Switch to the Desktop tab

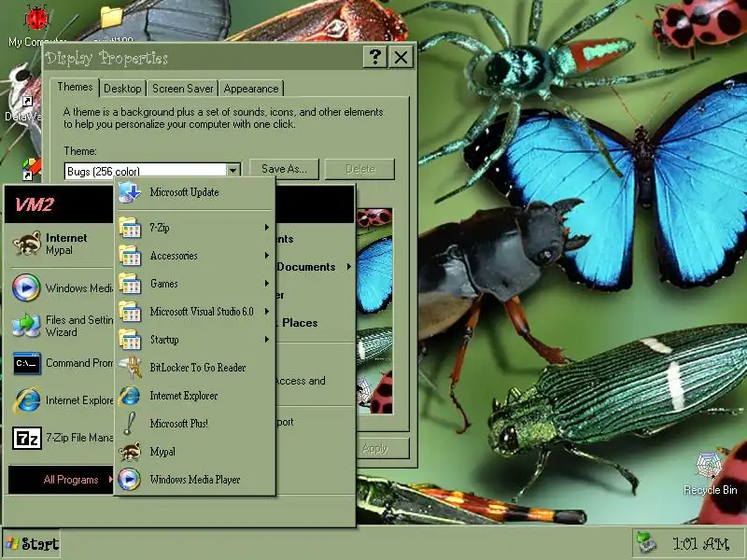coord(122,89)
